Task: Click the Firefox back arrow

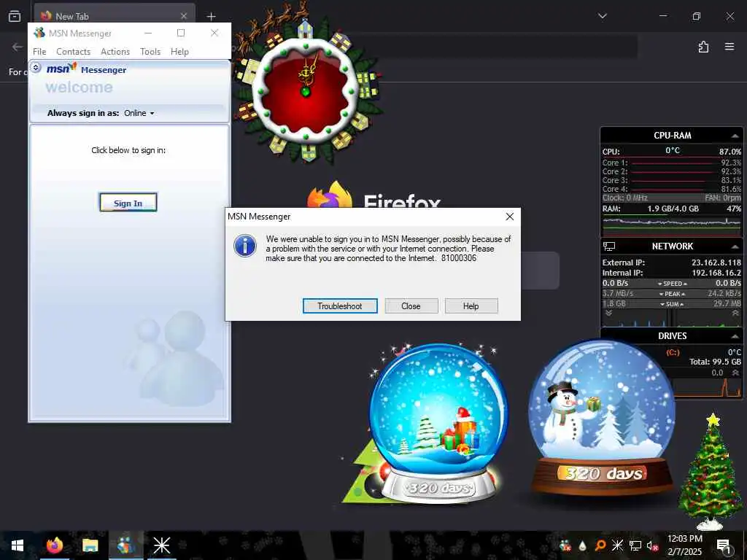Action: click(x=18, y=47)
